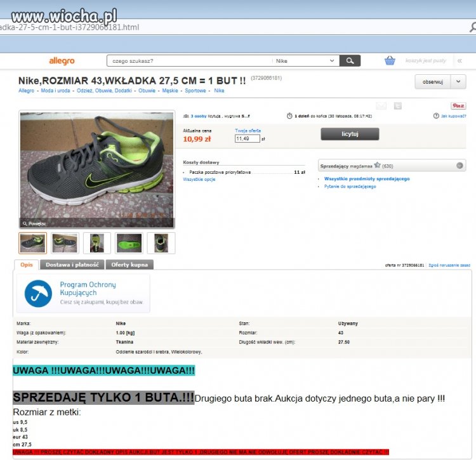Open Wszystkie przedmioty sprzedającego link
The height and width of the screenshot is (460, 476).
(x=367, y=179)
